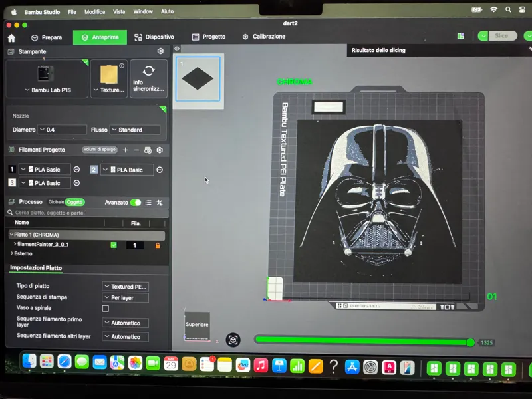The image size is (532, 399).
Task: Open Spotlight search in menu bar
Action: [x=508, y=9]
